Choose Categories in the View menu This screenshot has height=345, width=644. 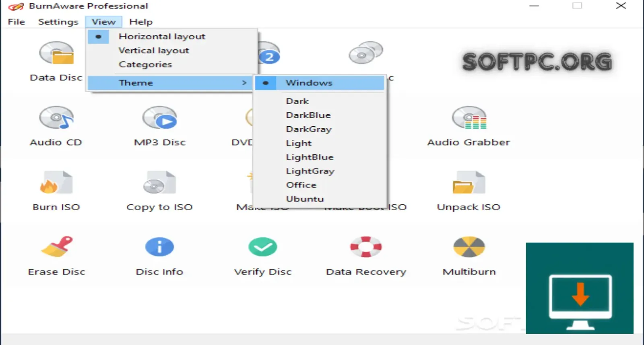click(172, 64)
